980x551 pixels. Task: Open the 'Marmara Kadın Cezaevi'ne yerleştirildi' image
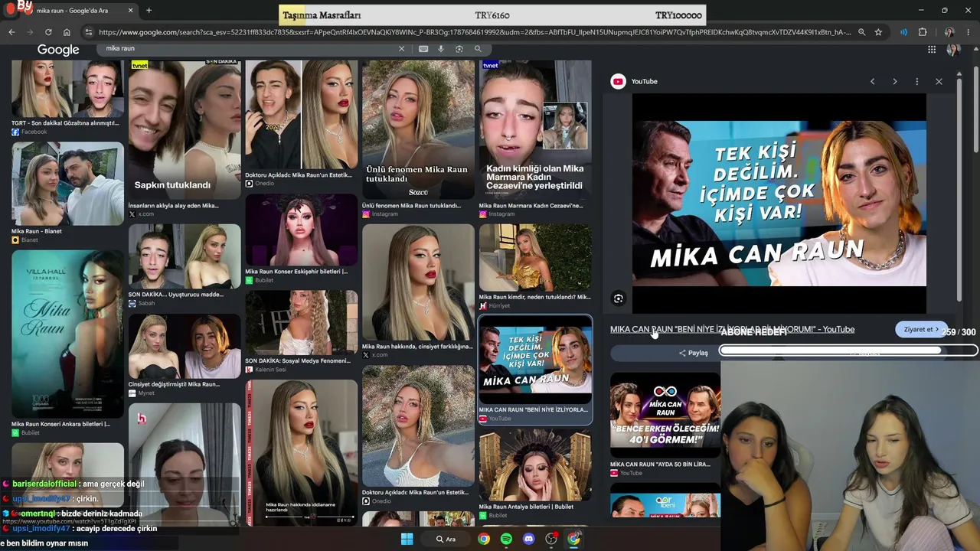(535, 129)
